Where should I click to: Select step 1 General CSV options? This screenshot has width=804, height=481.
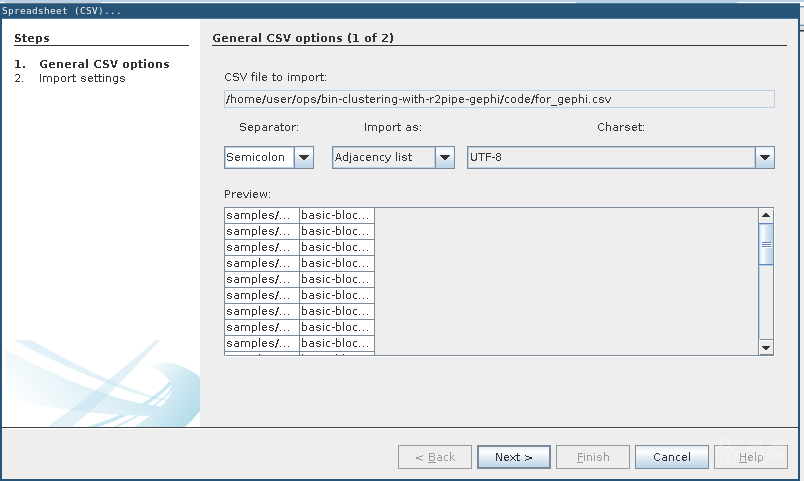tap(104, 64)
